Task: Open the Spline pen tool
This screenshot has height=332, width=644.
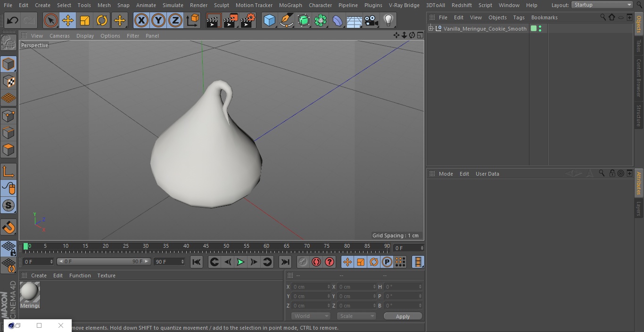Action: coord(286,20)
